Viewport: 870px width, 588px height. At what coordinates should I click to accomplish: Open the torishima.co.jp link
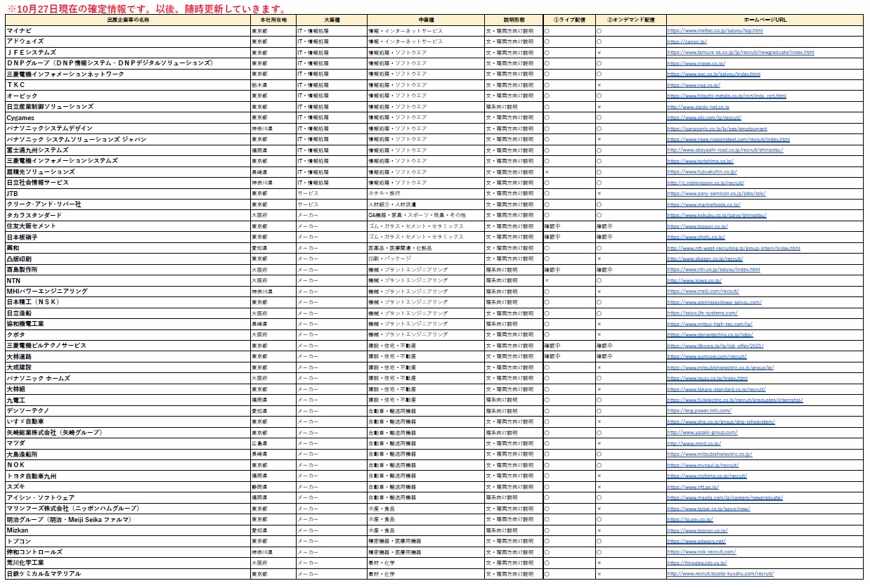pos(700,161)
